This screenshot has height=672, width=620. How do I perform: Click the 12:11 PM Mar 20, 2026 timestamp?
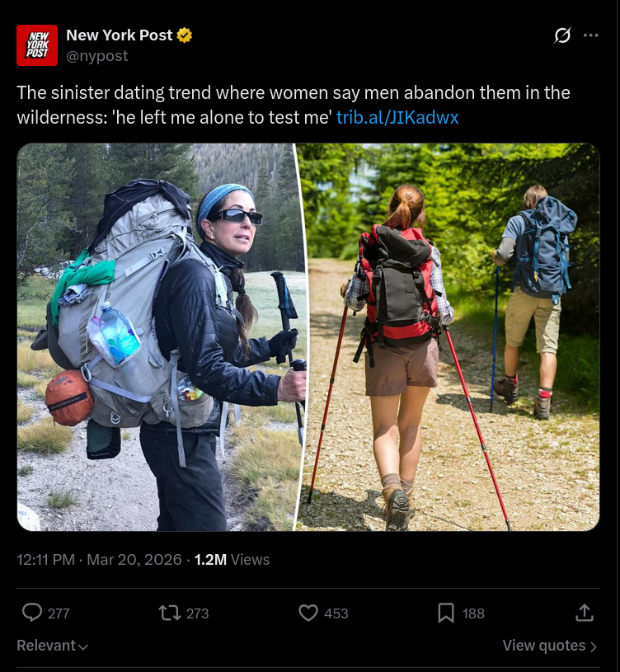(x=99, y=559)
